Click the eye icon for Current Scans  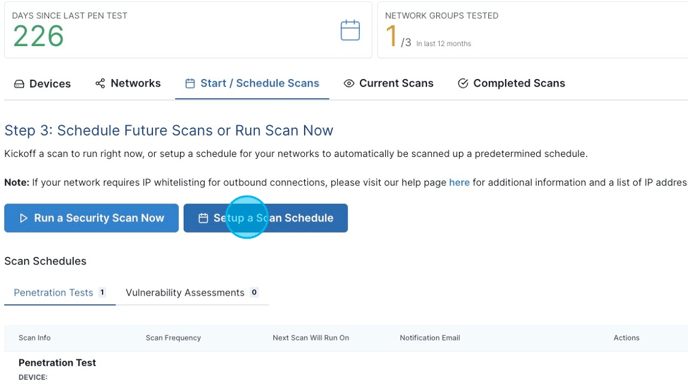(x=349, y=83)
